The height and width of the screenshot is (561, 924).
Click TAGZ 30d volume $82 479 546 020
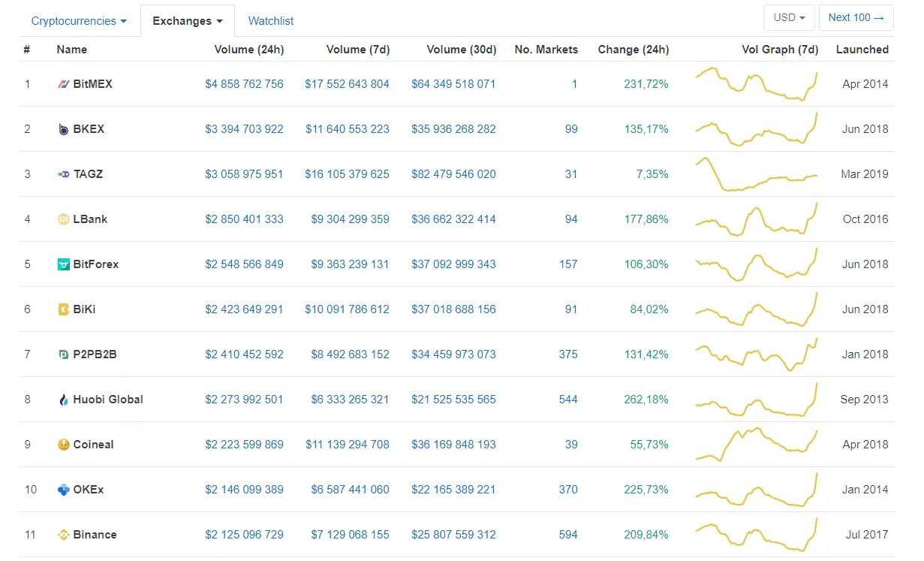coord(453,174)
